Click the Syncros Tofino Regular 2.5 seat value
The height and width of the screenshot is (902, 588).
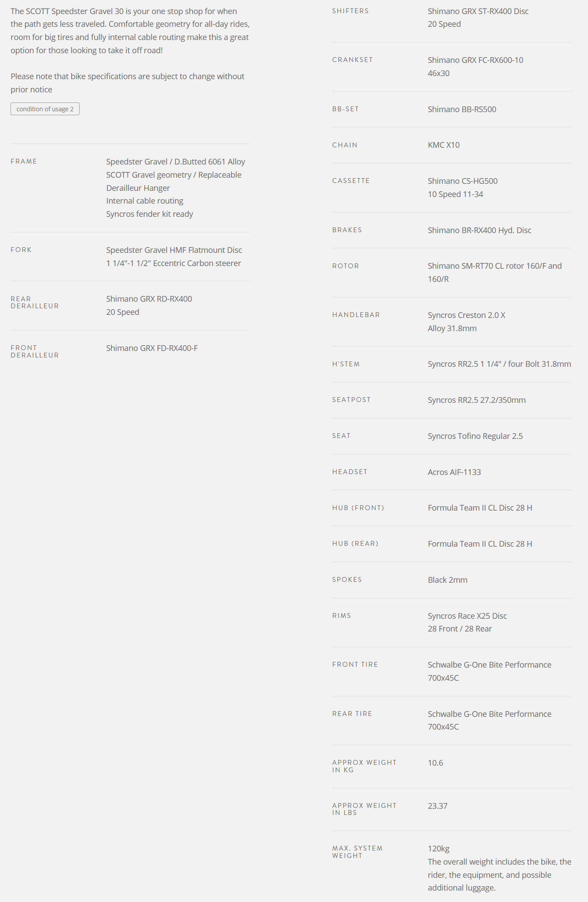coord(475,436)
